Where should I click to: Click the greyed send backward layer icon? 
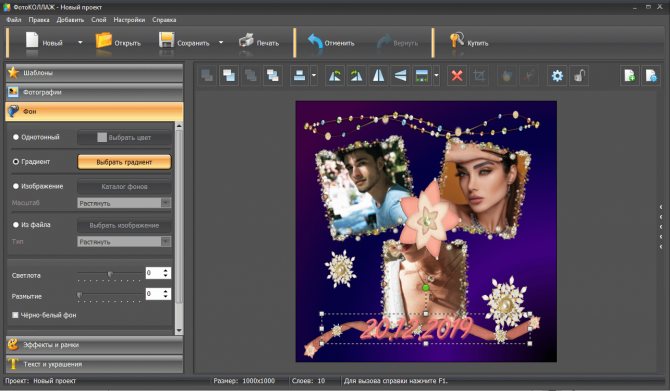[250, 76]
